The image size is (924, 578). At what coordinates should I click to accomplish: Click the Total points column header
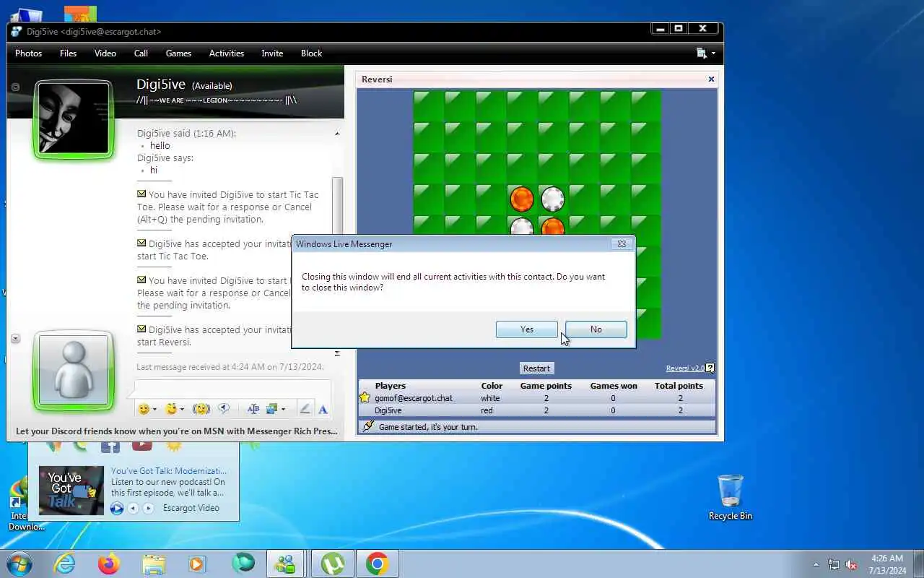(679, 386)
